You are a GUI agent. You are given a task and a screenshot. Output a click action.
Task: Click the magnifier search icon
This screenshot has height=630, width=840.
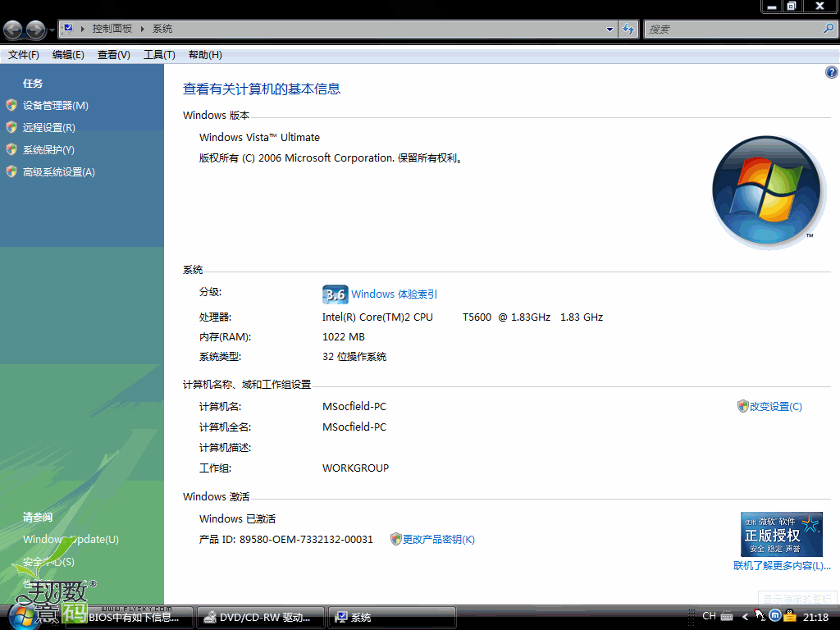click(829, 29)
